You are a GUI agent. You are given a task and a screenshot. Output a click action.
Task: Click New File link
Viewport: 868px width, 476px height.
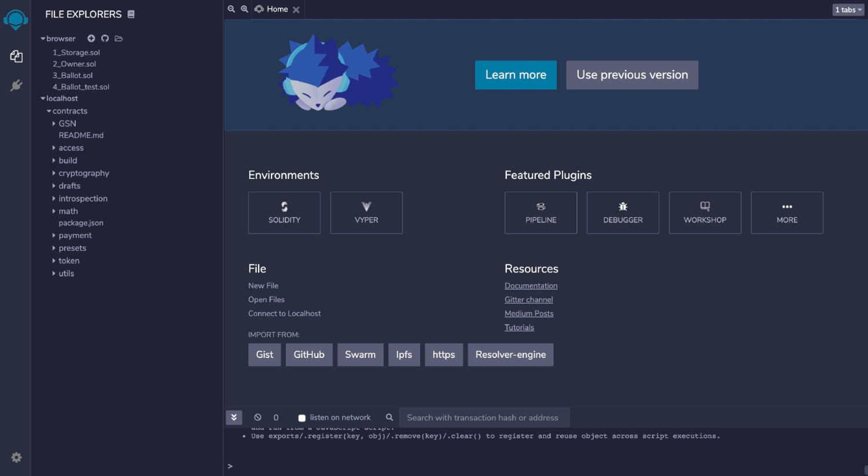click(x=263, y=285)
